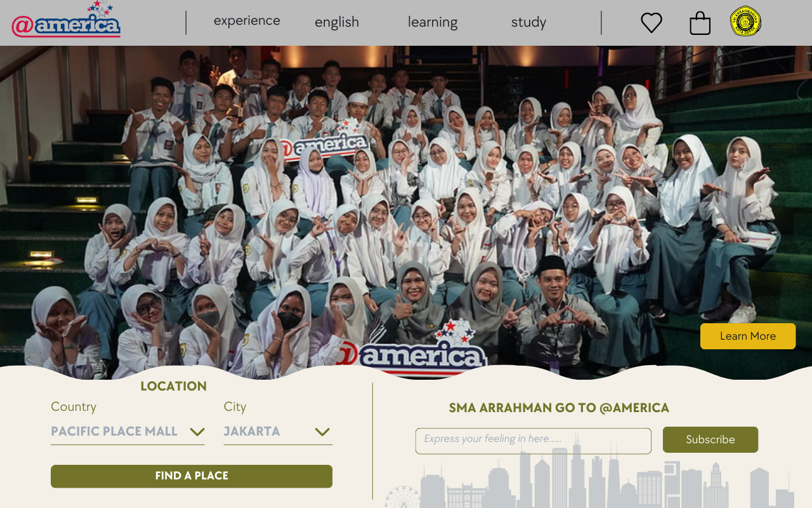Open the study menu item

(x=528, y=22)
